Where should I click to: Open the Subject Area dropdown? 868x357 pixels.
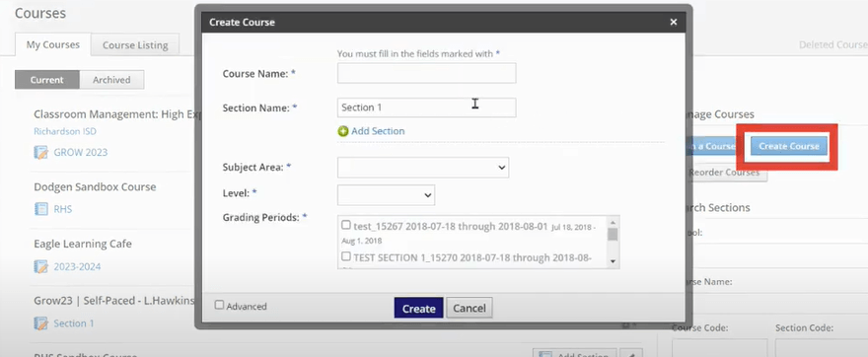click(x=423, y=167)
